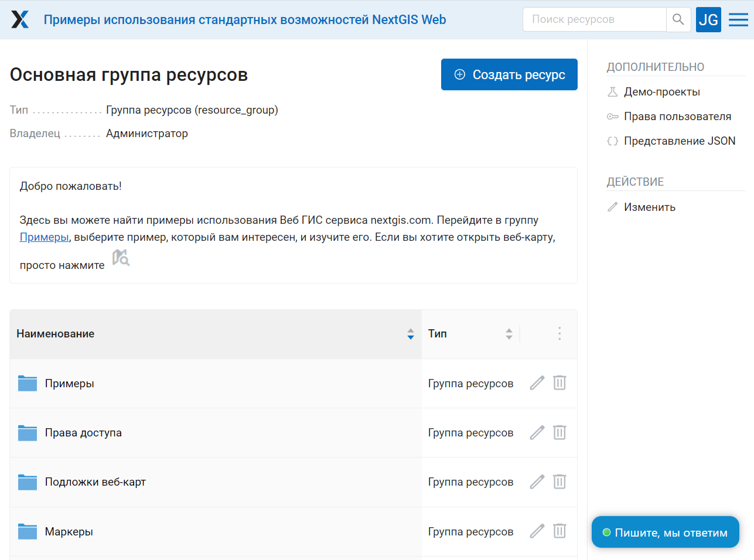Edit the Примеры group via pencil icon
The height and width of the screenshot is (560, 754).
(x=537, y=383)
